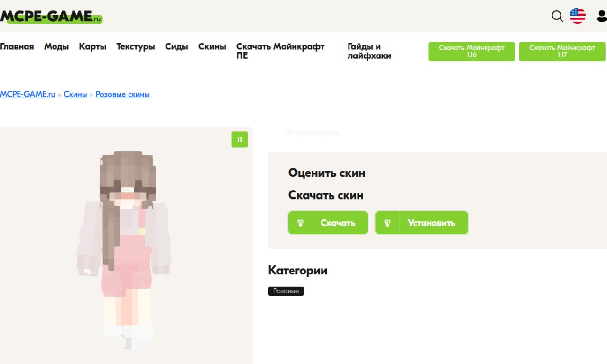Follow the Розовые скины breadcrumb link
607x364 pixels.
[x=122, y=94]
